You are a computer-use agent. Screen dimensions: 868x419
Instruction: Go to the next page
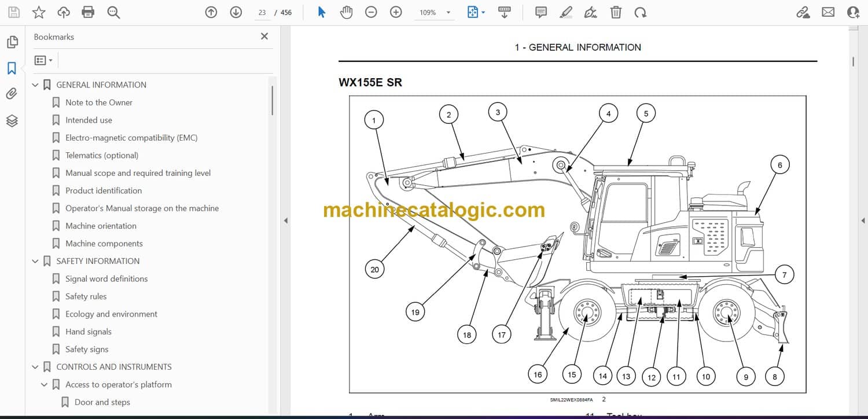point(236,12)
